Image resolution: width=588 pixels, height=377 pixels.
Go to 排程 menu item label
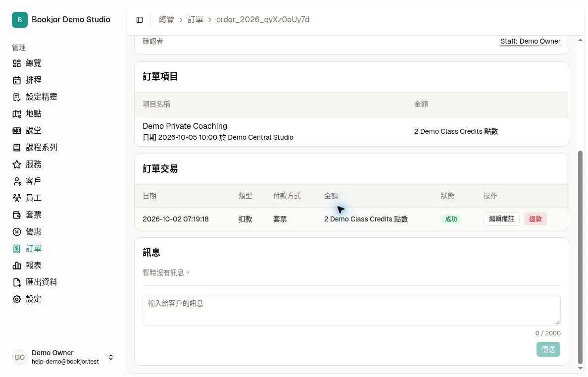tap(34, 80)
